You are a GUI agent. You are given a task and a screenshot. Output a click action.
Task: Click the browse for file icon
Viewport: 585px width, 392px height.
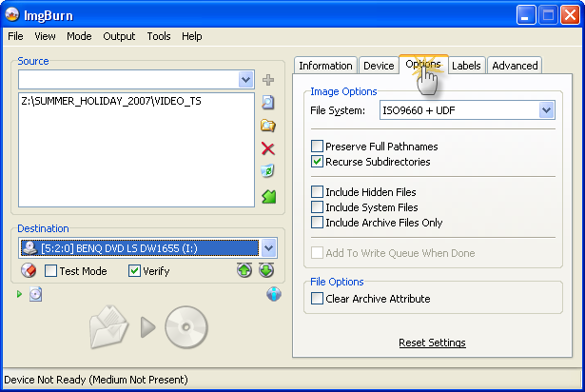tap(268, 103)
